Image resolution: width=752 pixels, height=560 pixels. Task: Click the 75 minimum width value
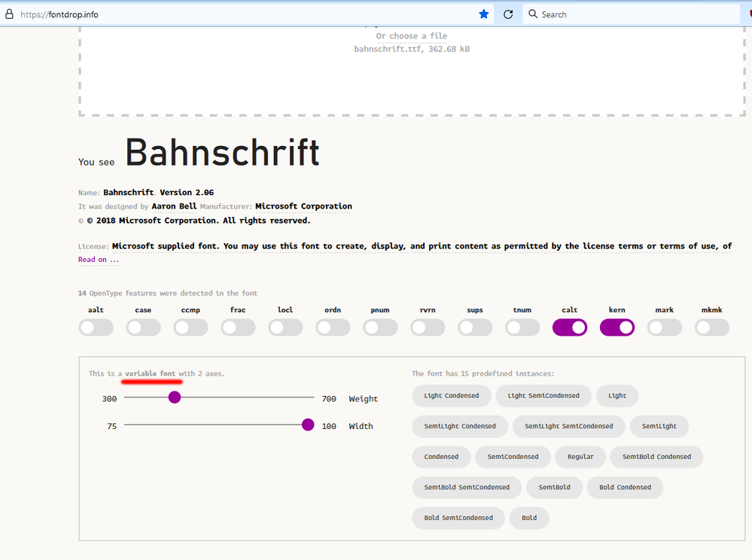(x=111, y=426)
